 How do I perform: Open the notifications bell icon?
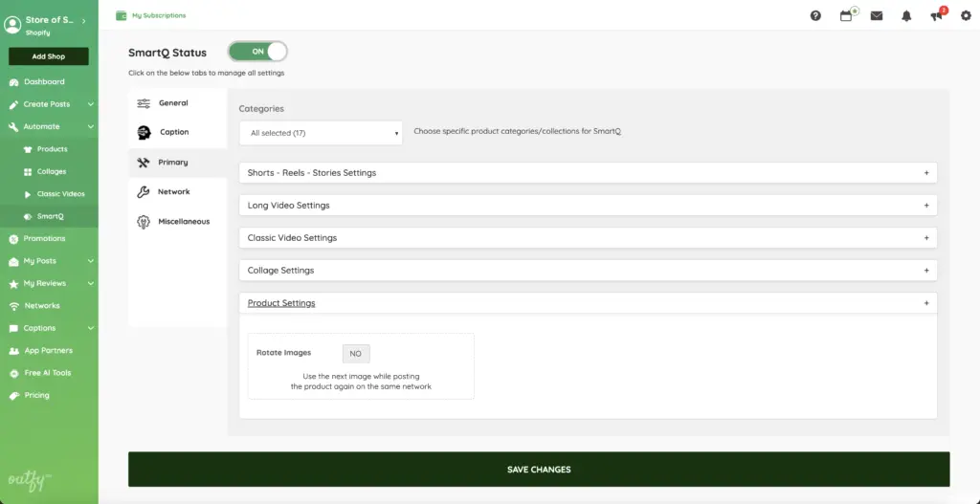pyautogui.click(x=906, y=15)
